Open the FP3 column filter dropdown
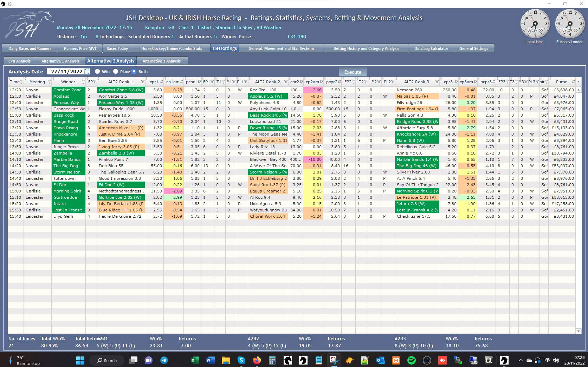 click(x=507, y=82)
